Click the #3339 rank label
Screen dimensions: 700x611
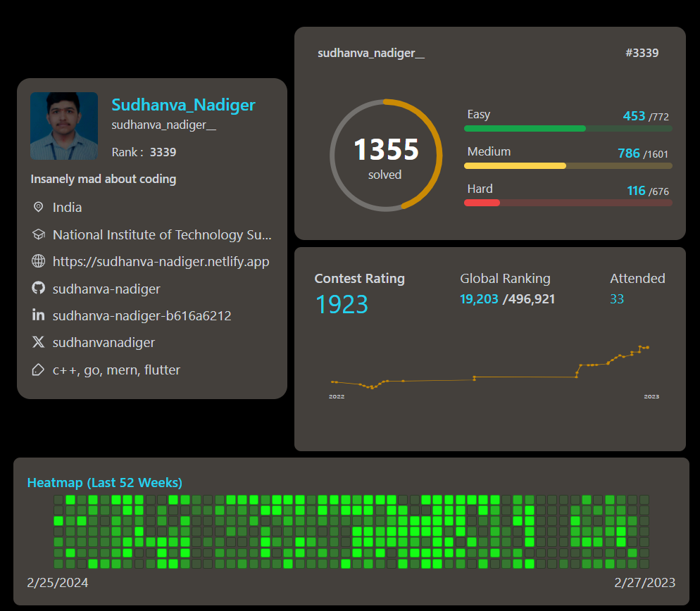click(642, 53)
